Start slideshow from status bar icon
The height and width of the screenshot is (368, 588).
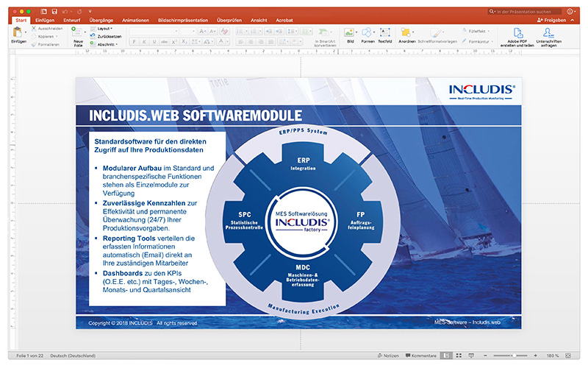click(x=471, y=355)
